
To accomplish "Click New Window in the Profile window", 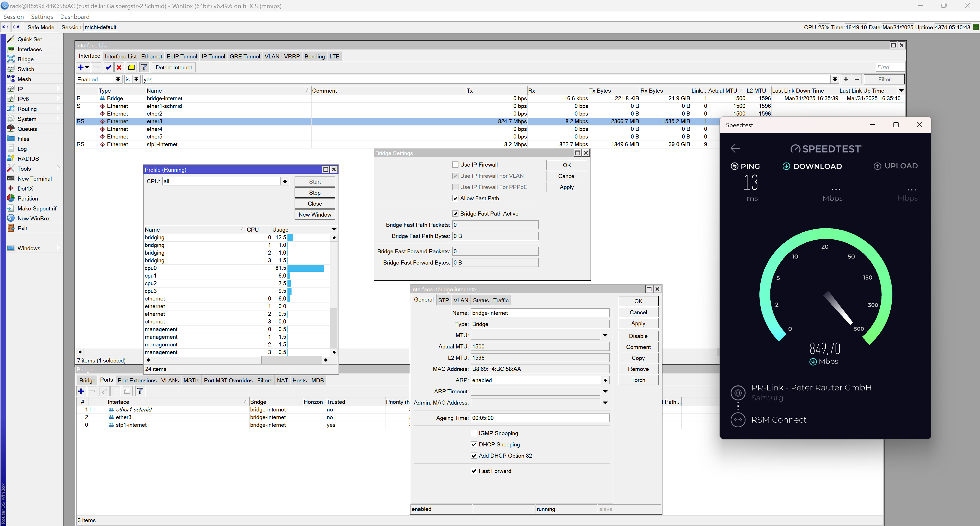I will pyautogui.click(x=314, y=215).
